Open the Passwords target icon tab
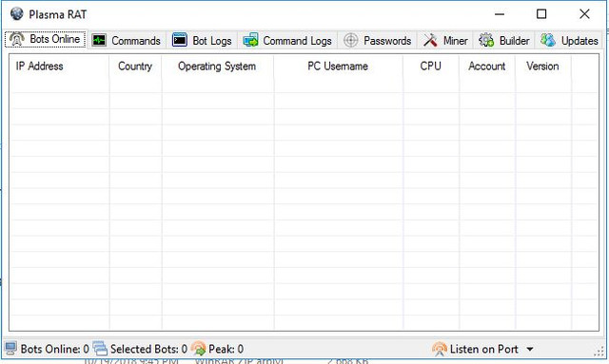 378,40
